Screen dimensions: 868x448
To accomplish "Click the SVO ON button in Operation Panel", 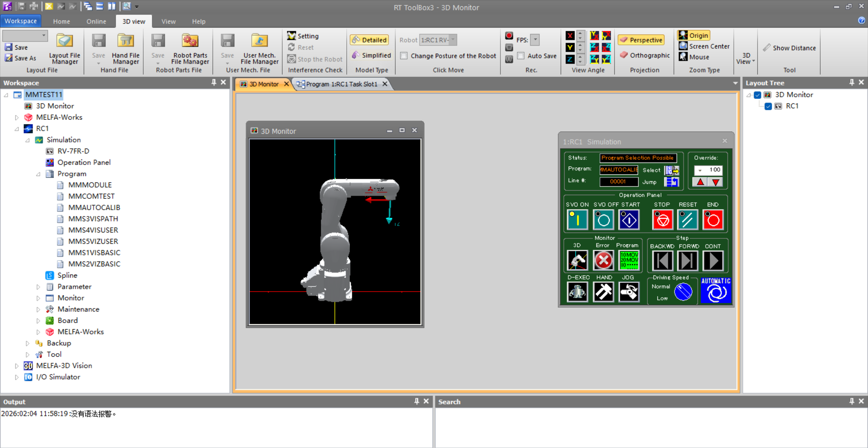I will pos(577,220).
